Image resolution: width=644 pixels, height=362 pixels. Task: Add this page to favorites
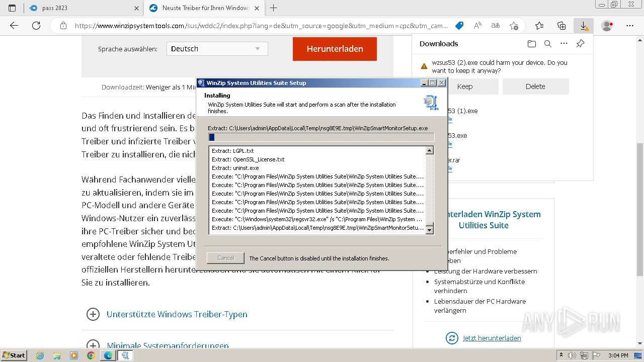coord(514,26)
